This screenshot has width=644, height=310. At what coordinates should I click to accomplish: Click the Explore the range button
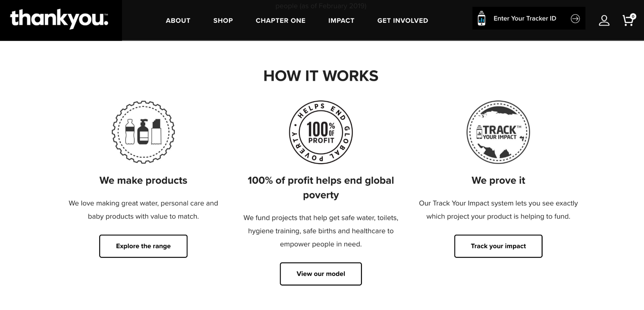143,246
